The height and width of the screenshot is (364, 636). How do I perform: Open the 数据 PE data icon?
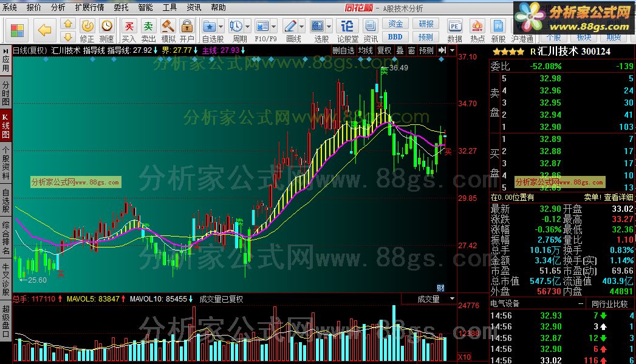(x=455, y=31)
